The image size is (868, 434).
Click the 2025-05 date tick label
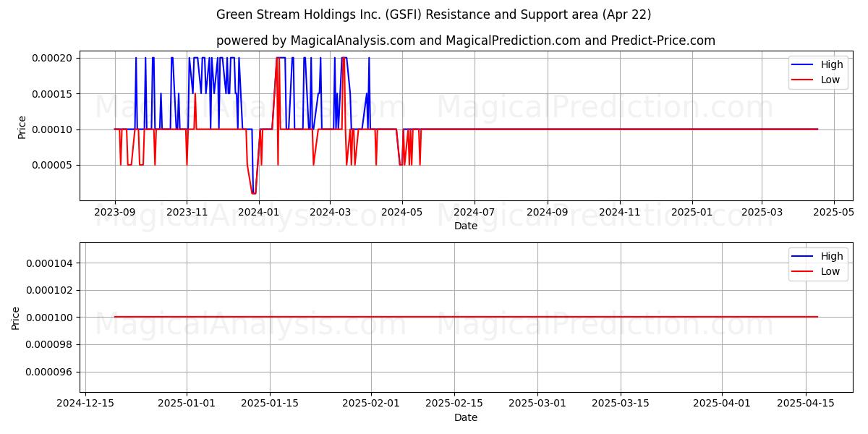(x=833, y=213)
